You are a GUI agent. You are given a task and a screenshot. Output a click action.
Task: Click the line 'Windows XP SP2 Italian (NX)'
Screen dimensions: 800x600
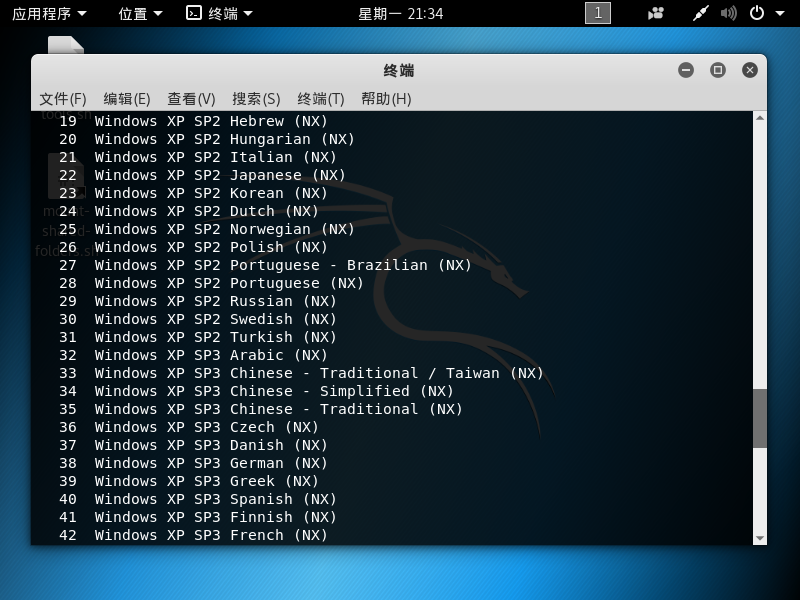pyautogui.click(x=215, y=157)
